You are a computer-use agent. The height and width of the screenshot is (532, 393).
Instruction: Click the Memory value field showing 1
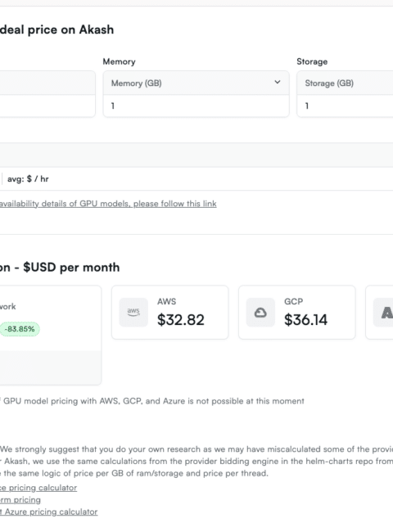click(196, 106)
